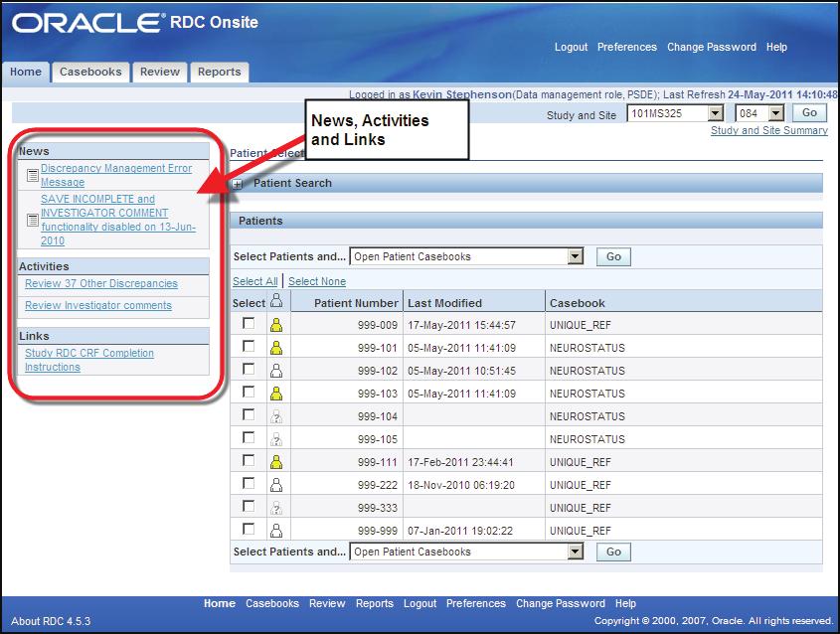Click the footer Logout link
Image resolution: width=840 pixels, height=634 pixels.
[x=420, y=603]
